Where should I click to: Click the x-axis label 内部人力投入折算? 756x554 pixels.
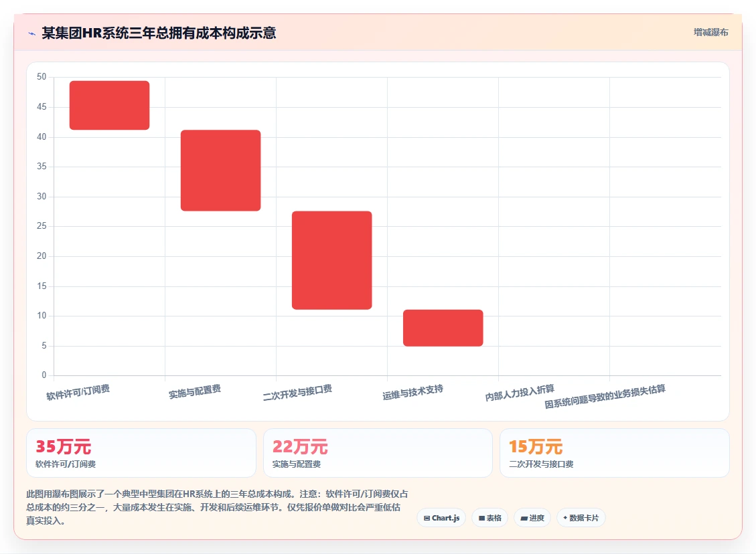(520, 393)
